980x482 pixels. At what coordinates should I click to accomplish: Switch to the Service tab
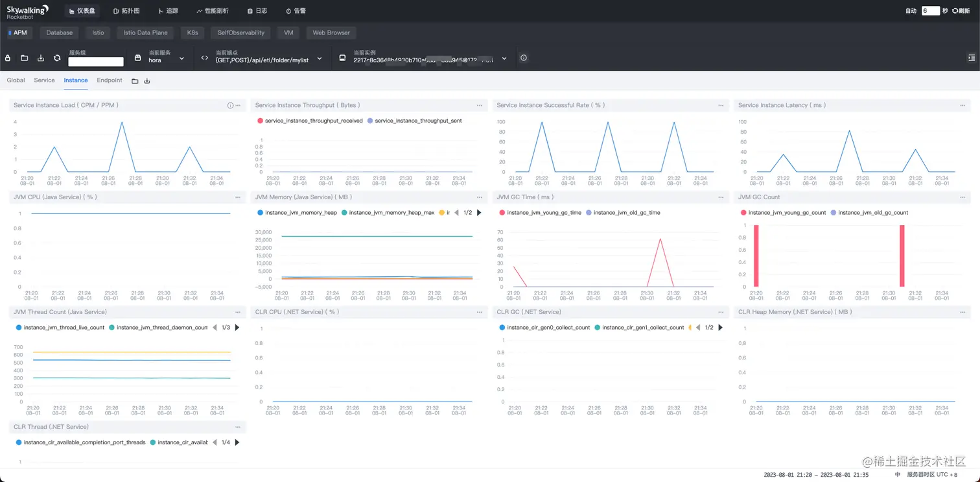(44, 80)
